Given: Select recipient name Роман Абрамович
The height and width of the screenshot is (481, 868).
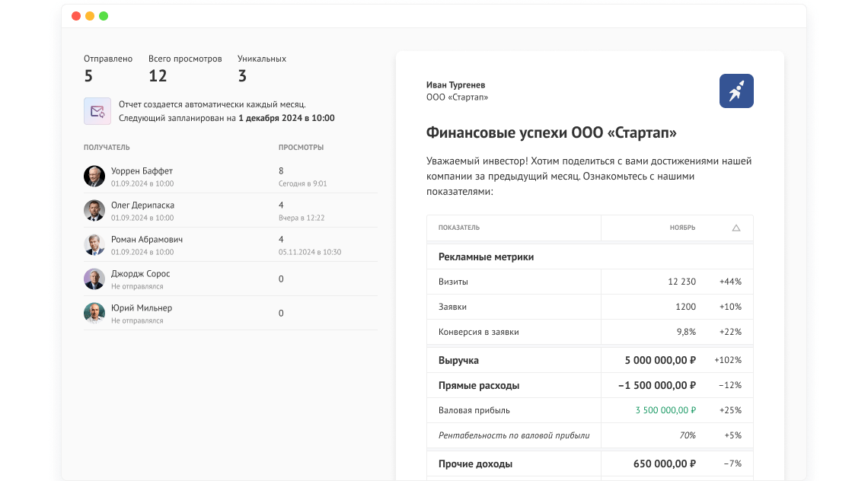Looking at the screenshot, I should click(147, 240).
